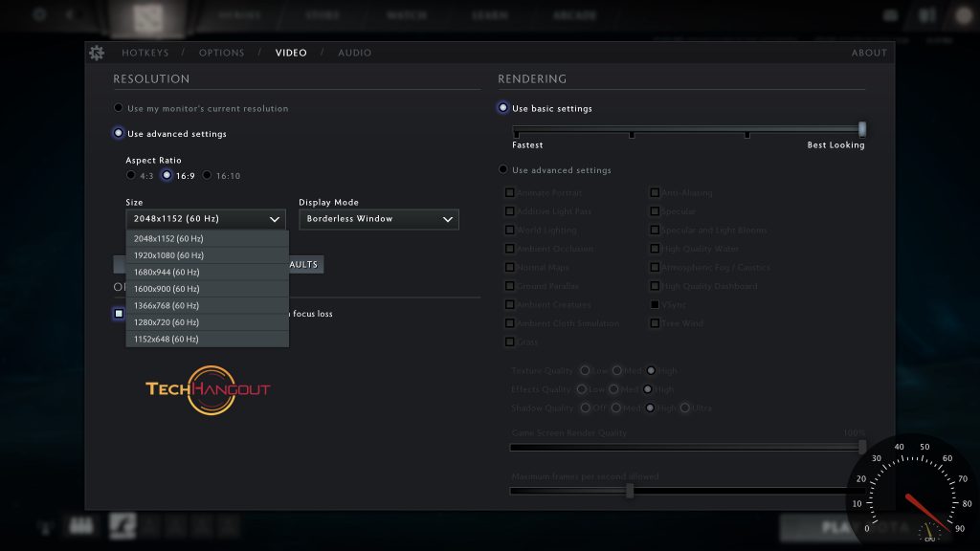Open the STORE menu in top navigation
Viewport: 980px width, 551px height.
(x=323, y=15)
